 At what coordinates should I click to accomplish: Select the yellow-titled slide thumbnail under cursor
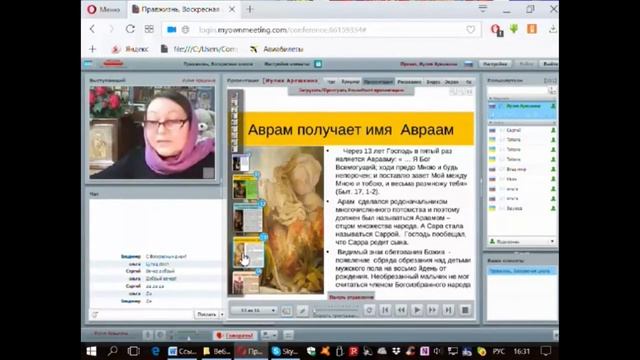click(248, 252)
